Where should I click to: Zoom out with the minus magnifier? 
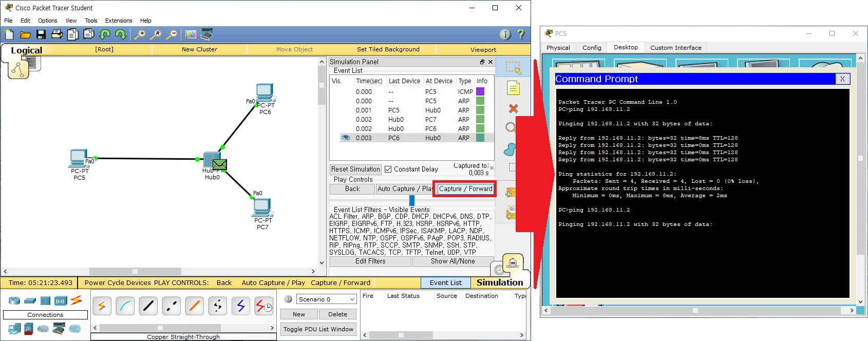pyautogui.click(x=172, y=34)
